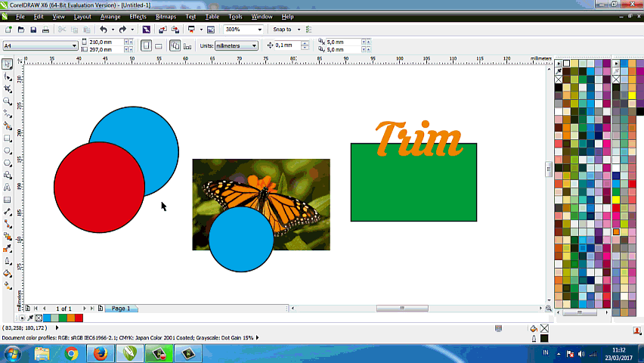
Task: Expand the Application Launcher dropdown arrow
Action: 201,29
